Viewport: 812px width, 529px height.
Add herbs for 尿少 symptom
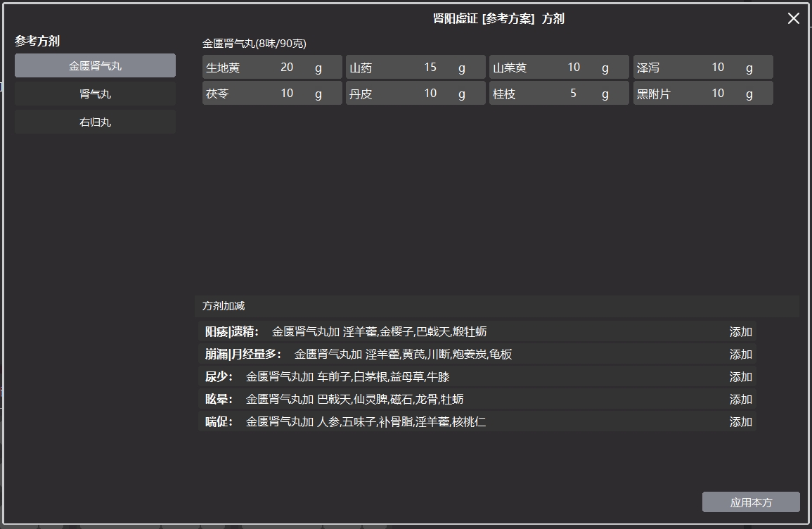point(740,377)
